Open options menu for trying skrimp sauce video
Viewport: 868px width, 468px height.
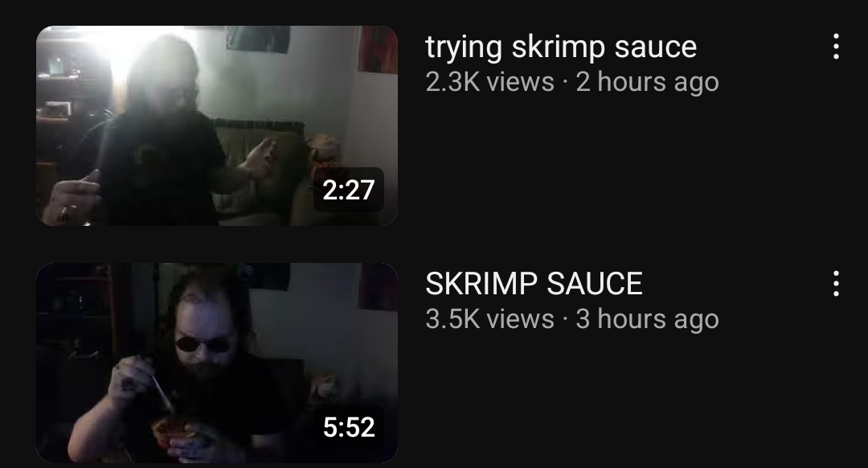pyautogui.click(x=836, y=47)
